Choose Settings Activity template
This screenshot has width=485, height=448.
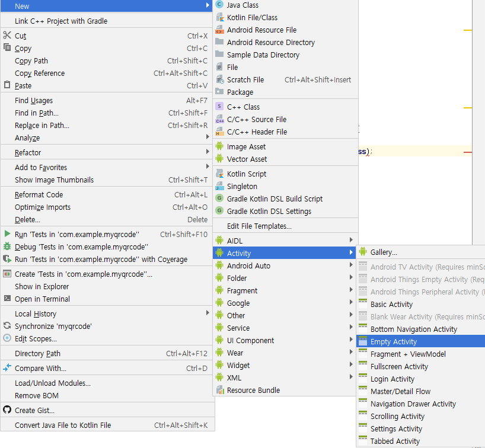[420, 428]
